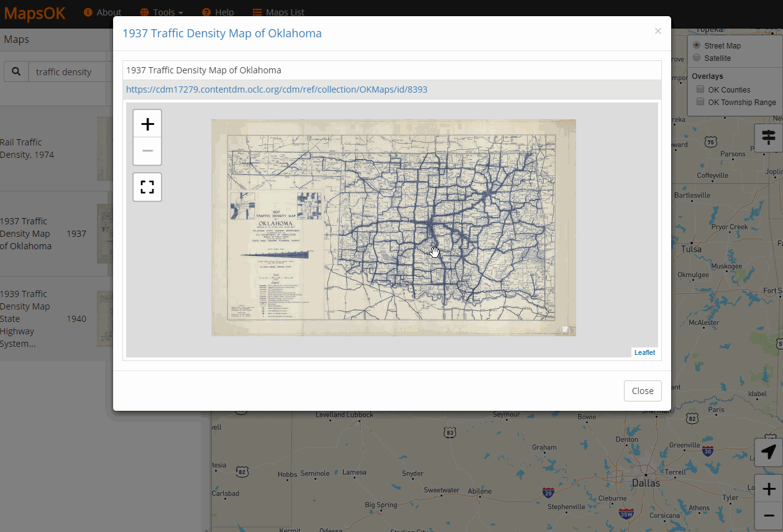Toggle fullscreen view of the historic map
The height and width of the screenshot is (532, 783).
coord(147,187)
